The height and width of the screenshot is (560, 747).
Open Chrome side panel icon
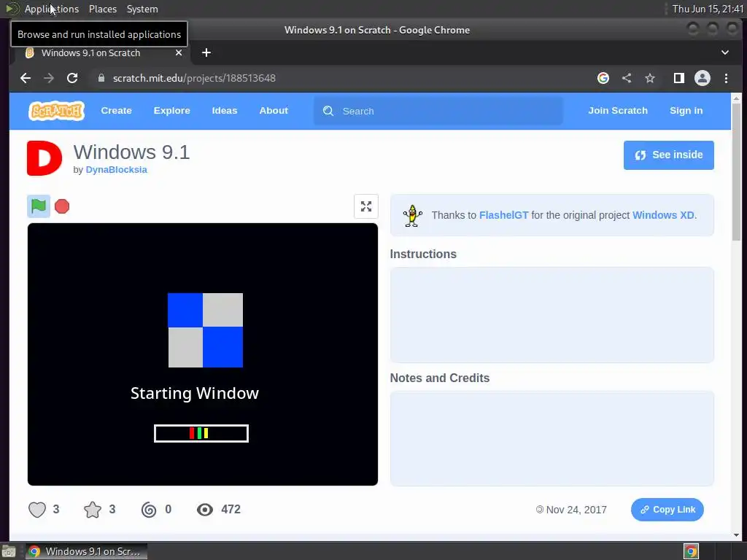679,78
